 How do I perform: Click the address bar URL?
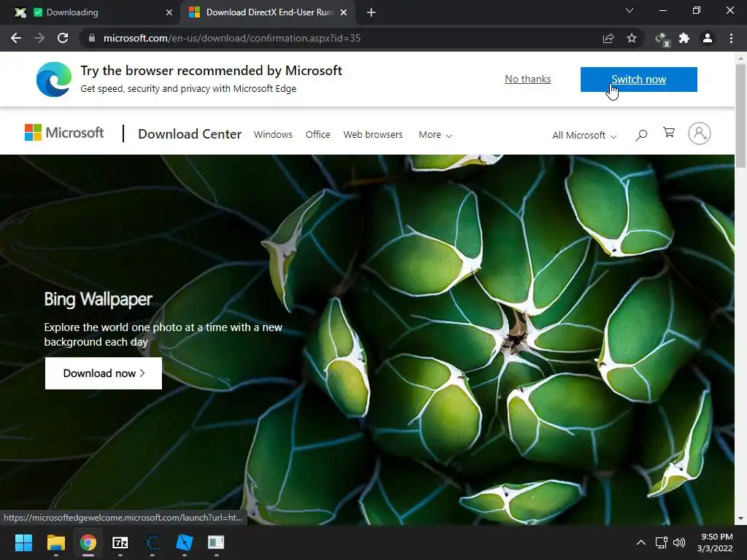click(x=232, y=38)
